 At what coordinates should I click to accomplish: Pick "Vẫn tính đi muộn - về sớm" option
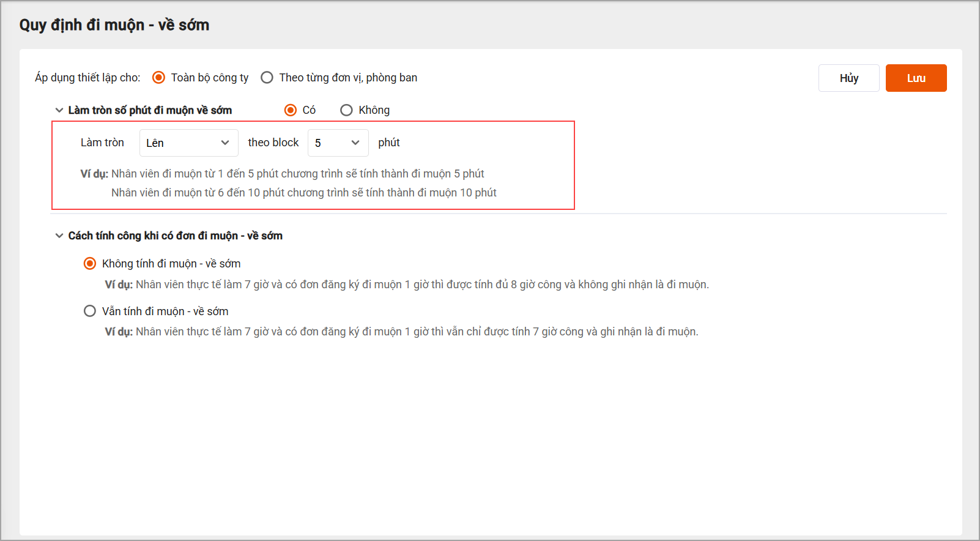[x=90, y=311]
